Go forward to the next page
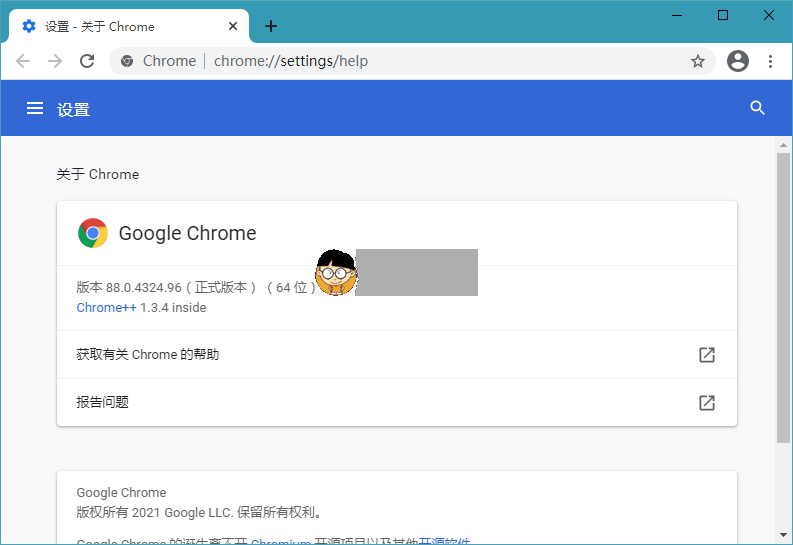 [x=55, y=61]
